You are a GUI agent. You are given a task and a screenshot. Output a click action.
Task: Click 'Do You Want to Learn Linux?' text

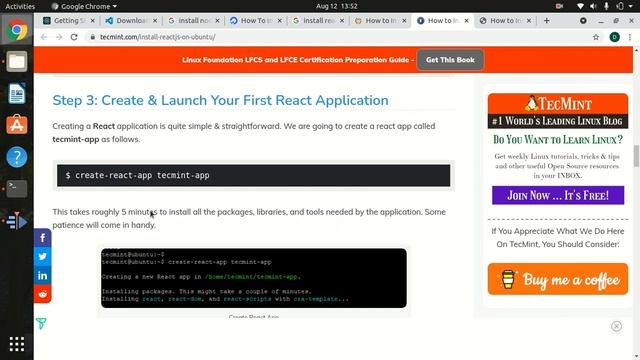point(558,140)
